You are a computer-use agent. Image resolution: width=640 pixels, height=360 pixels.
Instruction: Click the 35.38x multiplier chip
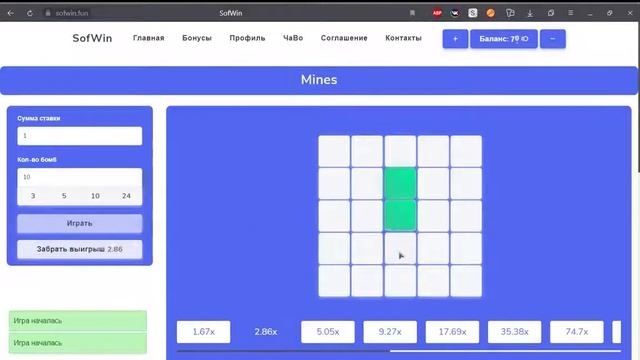(x=514, y=332)
